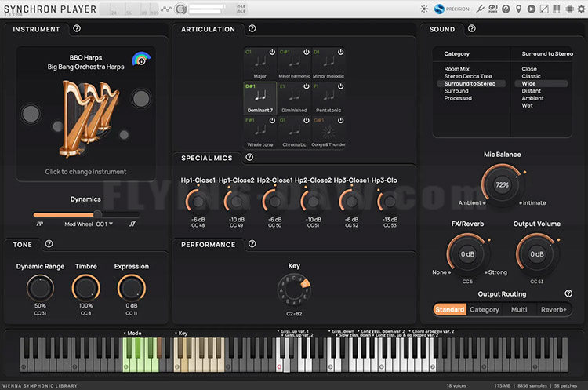588x390 pixels.
Task: Choose the Stereo Decca Tree category
Action: 468,76
